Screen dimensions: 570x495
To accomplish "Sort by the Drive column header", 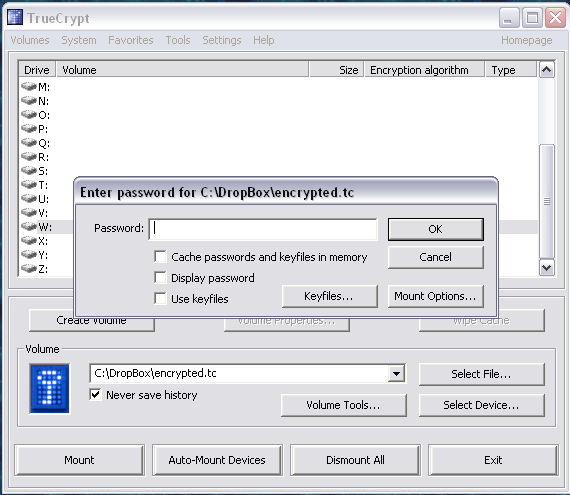I will coord(37,69).
